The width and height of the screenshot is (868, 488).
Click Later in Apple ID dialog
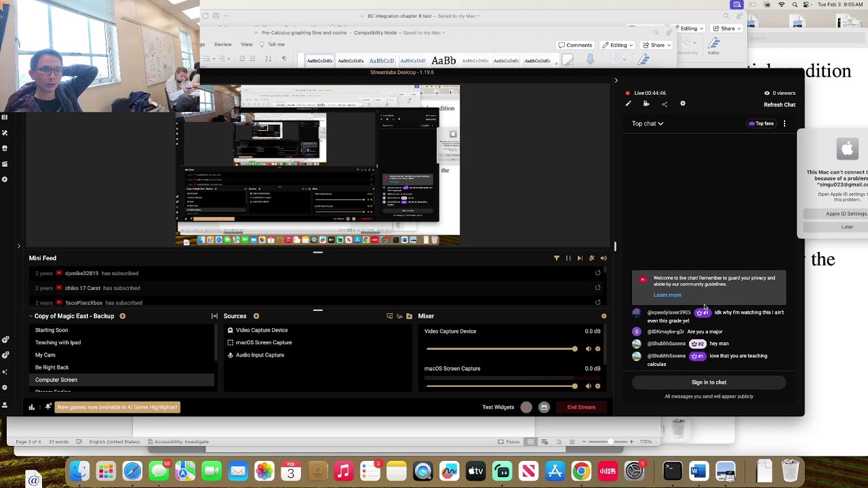coord(847,227)
